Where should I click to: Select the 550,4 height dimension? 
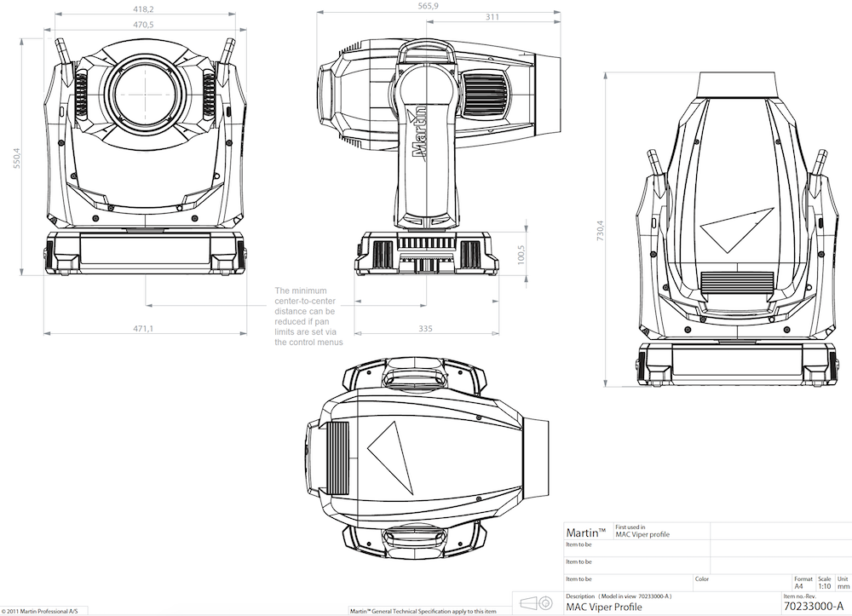[17, 158]
